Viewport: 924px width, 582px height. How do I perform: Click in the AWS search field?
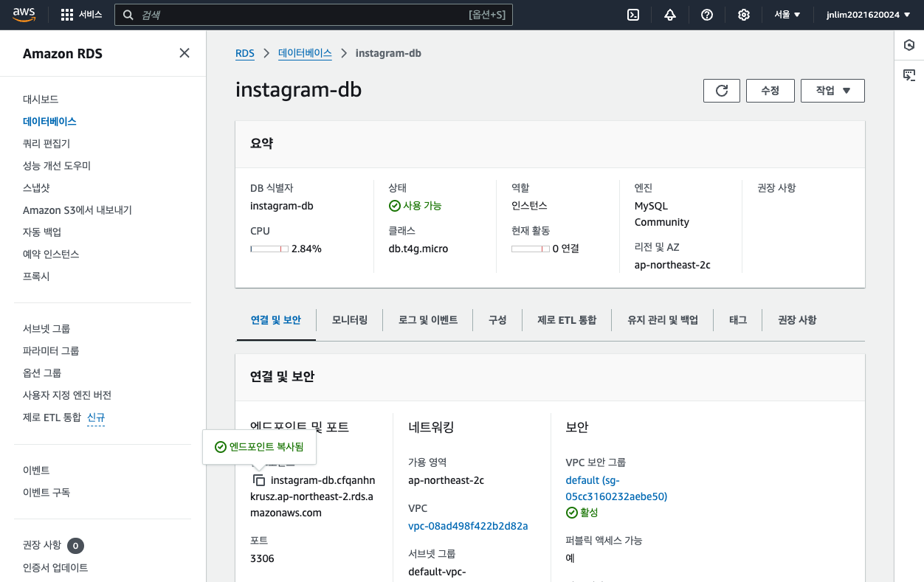point(314,15)
